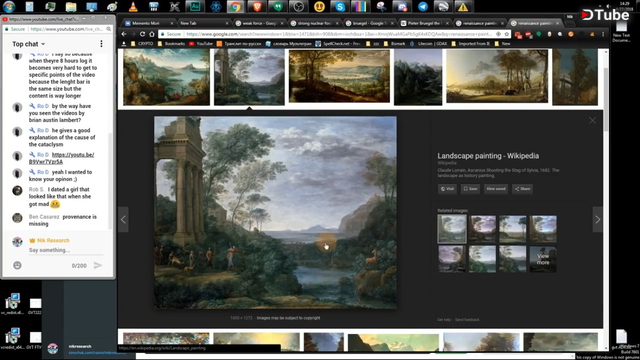Open the CRYPTO bookmarks folder
The width and height of the screenshot is (640, 360).
point(142,43)
